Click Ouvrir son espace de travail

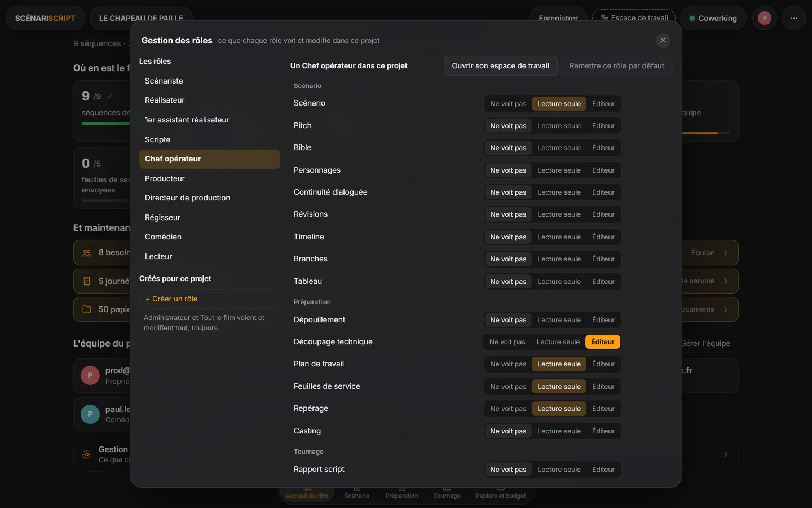[x=501, y=65]
